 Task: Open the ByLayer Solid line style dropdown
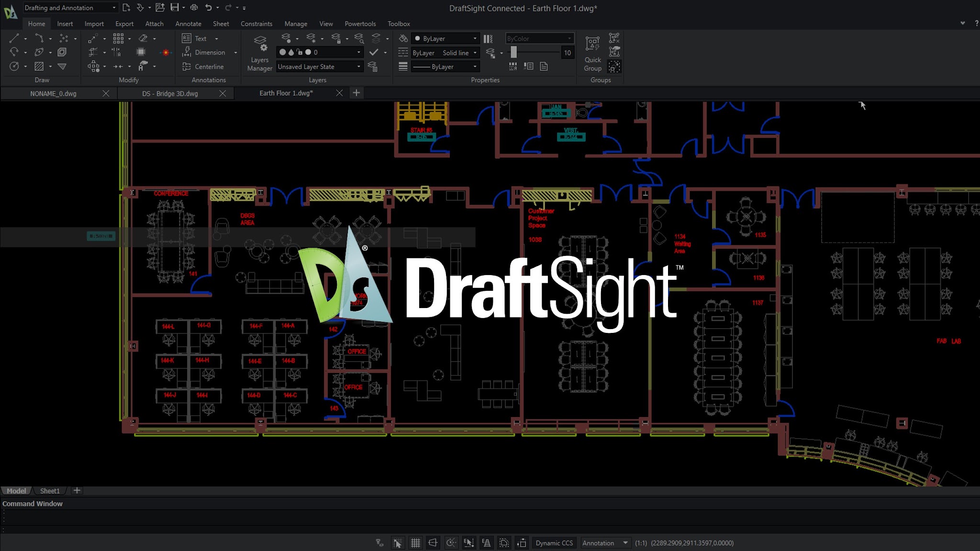(445, 53)
